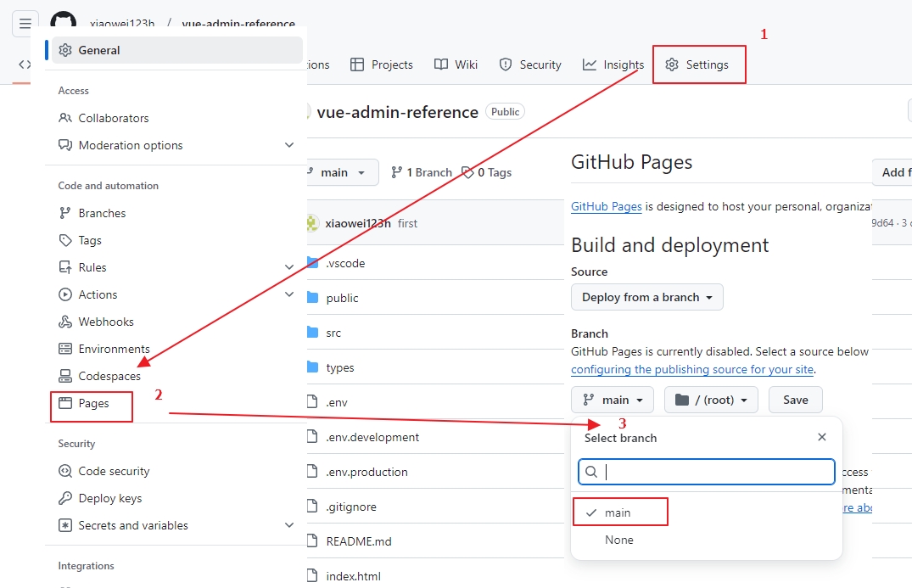Switch to the Wiki tab
This screenshot has width=912, height=588.
coord(456,64)
